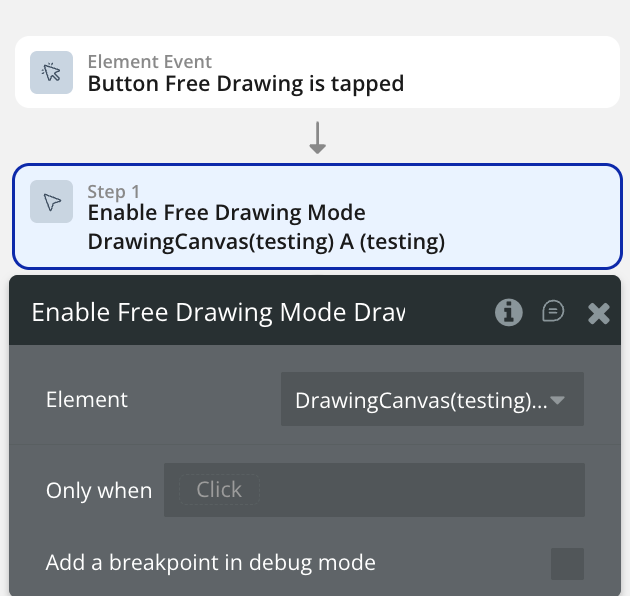Click the 'Element Event' label text

[150, 62]
